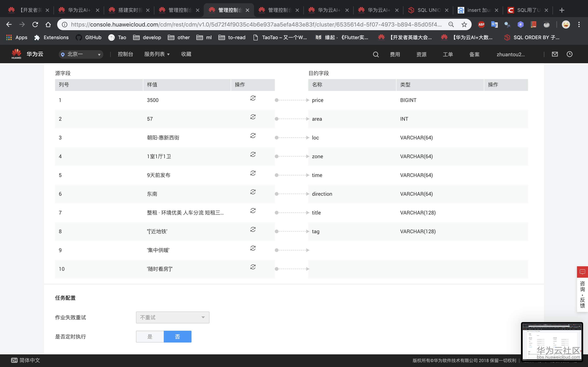588x367 pixels.
Task: Click the converter icon in source row 1
Action: click(253, 98)
